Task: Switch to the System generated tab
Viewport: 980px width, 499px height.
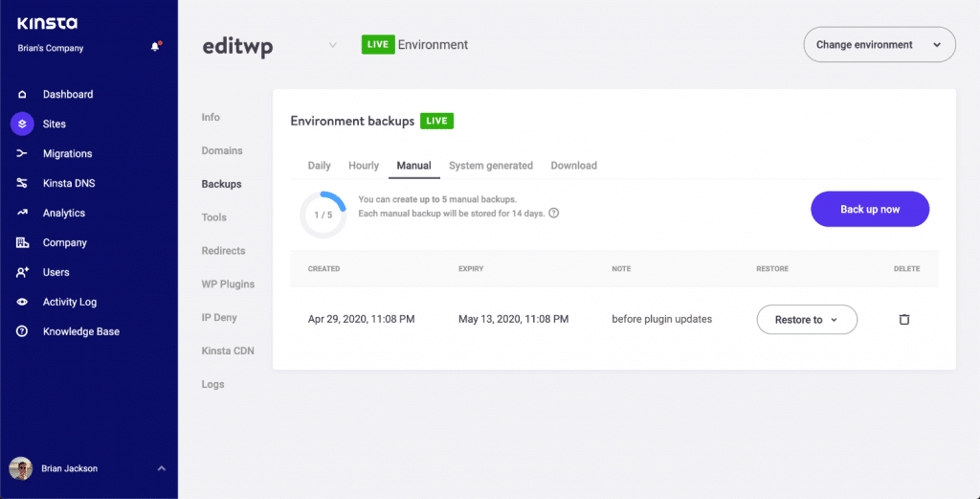Action: pos(491,166)
